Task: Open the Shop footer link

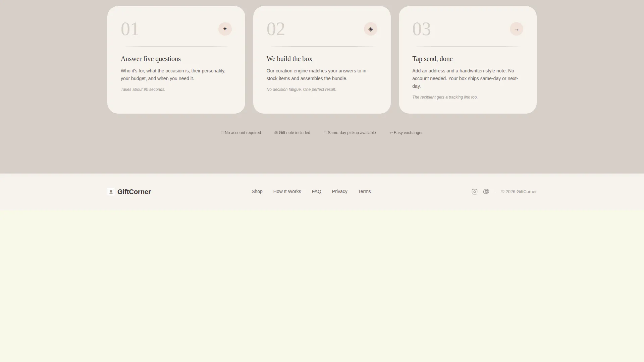Action: (257, 191)
